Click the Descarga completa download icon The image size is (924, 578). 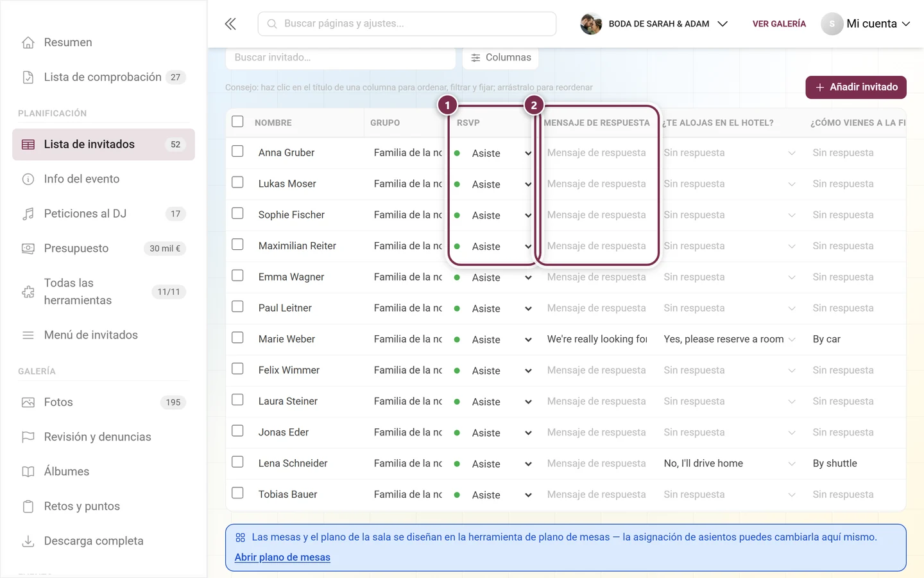tap(28, 541)
